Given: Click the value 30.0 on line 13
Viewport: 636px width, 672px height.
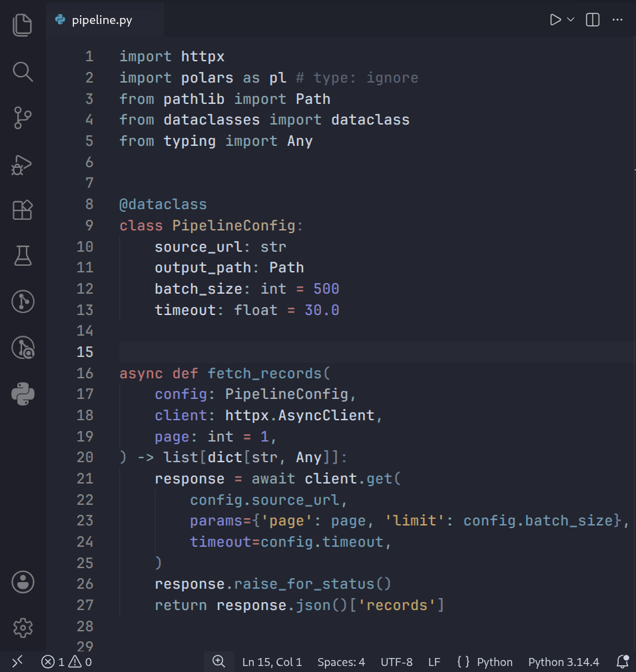Looking at the screenshot, I should [x=322, y=310].
